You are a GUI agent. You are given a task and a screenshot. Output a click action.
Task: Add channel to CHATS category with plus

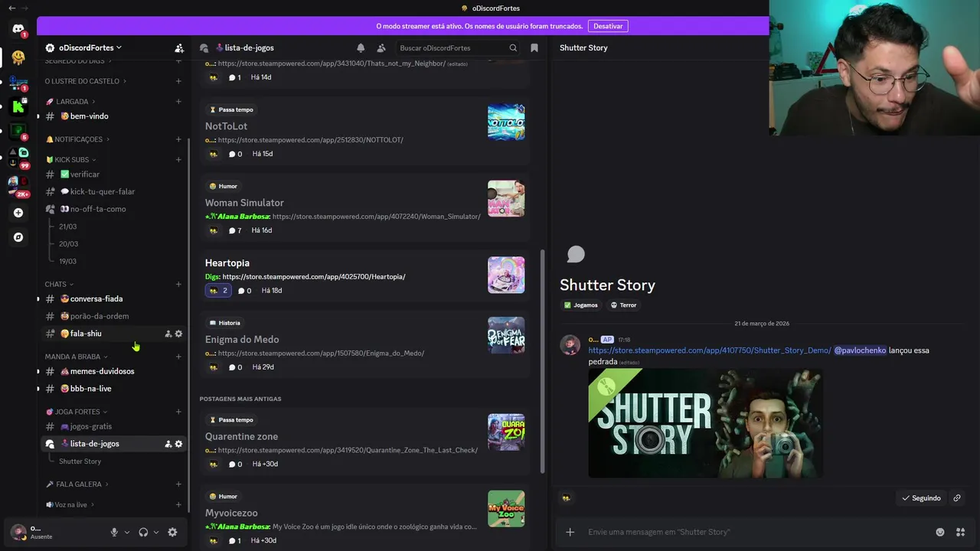(178, 284)
